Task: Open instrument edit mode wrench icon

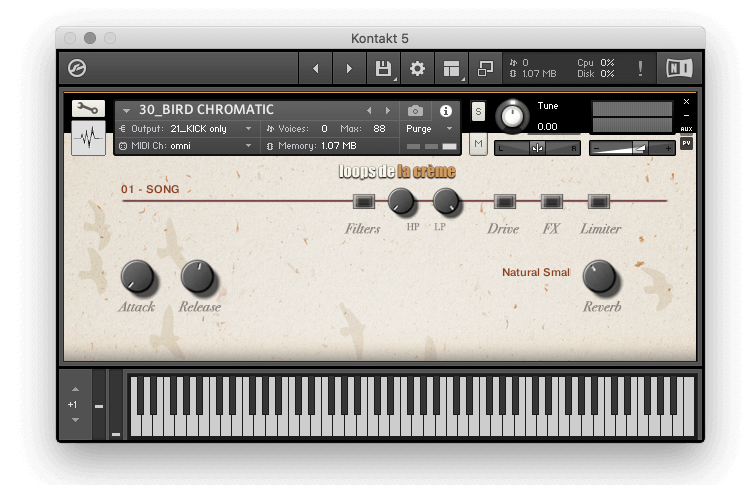Action: point(88,108)
